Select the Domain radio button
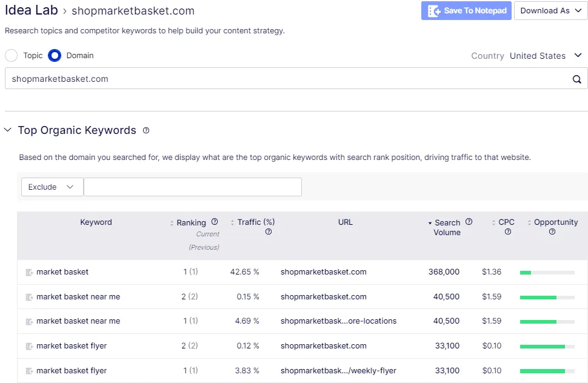This screenshot has width=588, height=383. 55,56
